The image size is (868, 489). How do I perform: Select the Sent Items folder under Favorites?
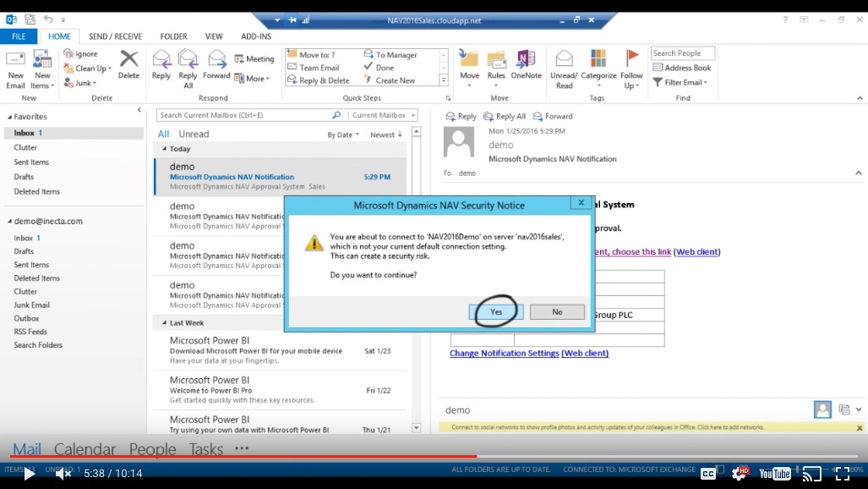[x=31, y=162]
